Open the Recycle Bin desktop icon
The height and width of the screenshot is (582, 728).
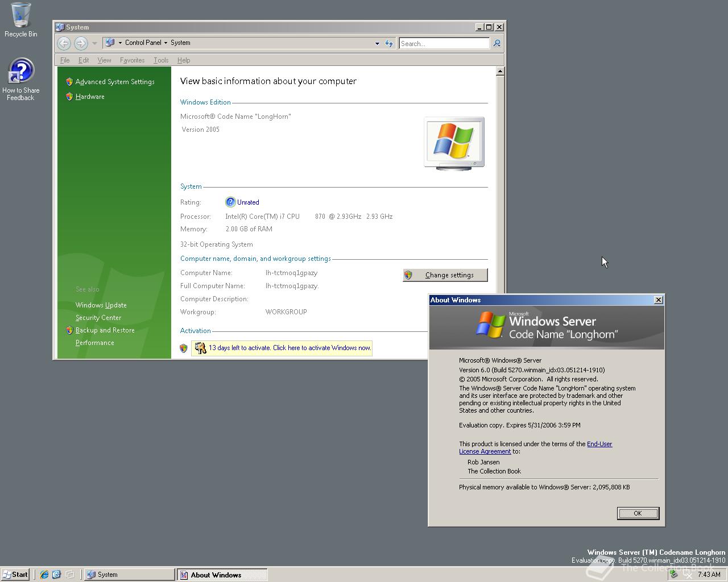(x=21, y=20)
